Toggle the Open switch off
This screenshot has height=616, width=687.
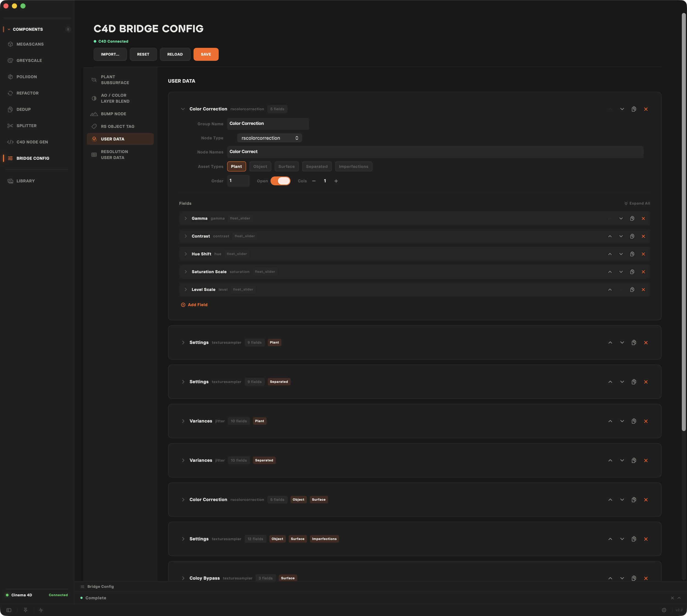(x=280, y=181)
